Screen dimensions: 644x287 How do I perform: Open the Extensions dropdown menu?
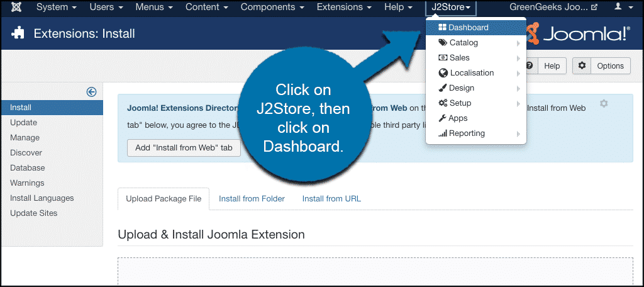[x=344, y=8]
